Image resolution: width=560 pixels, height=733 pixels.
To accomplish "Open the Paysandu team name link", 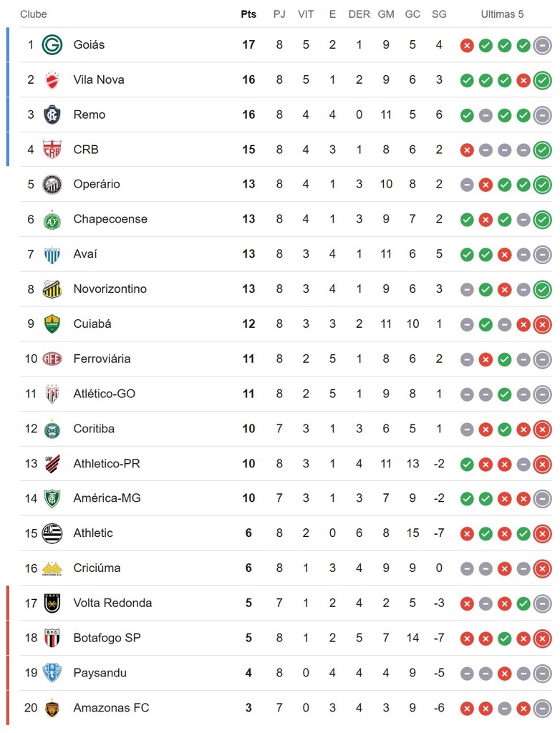I will click(x=100, y=673).
